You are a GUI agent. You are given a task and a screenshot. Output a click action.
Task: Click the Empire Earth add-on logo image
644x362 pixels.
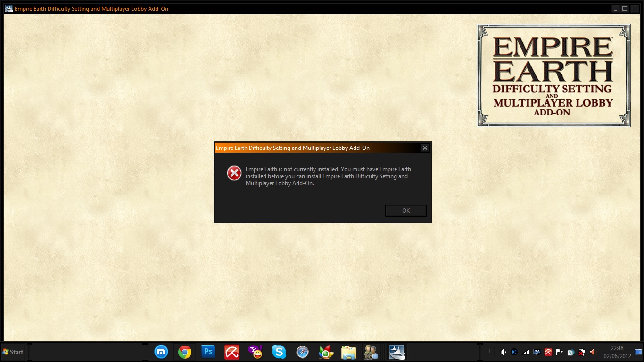[x=553, y=75]
